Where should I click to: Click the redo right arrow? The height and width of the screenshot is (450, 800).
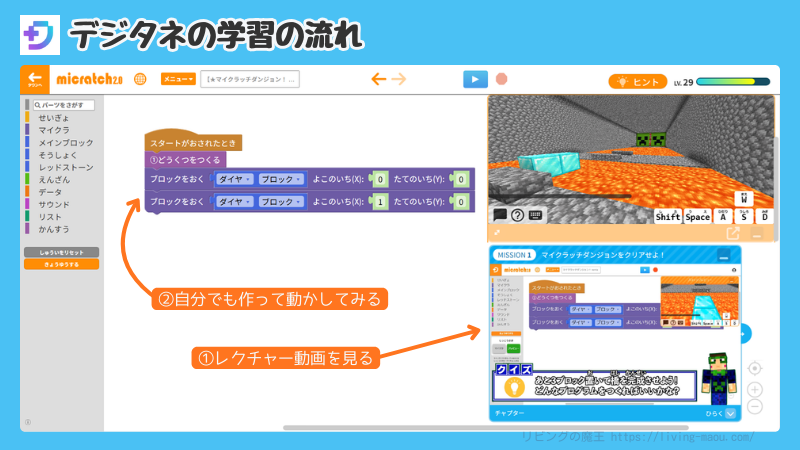click(x=399, y=79)
